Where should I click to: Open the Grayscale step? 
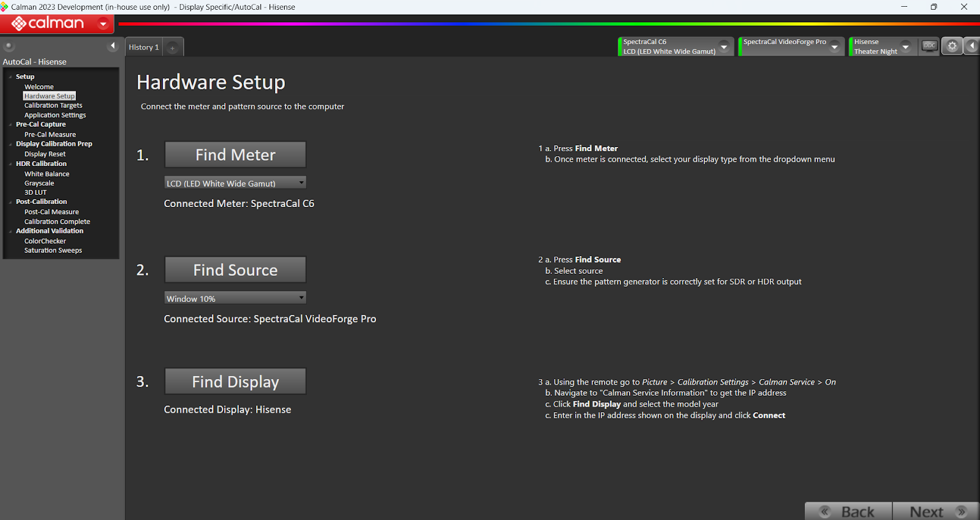(39, 183)
